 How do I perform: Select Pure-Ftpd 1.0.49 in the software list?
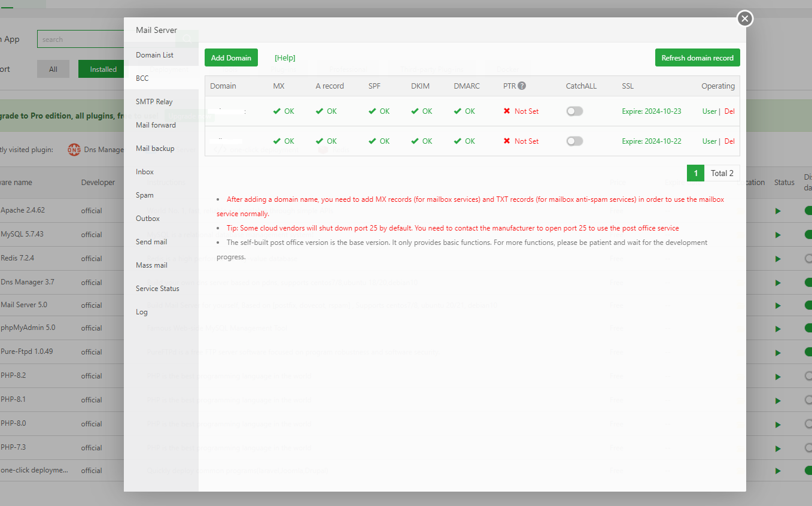click(x=27, y=352)
